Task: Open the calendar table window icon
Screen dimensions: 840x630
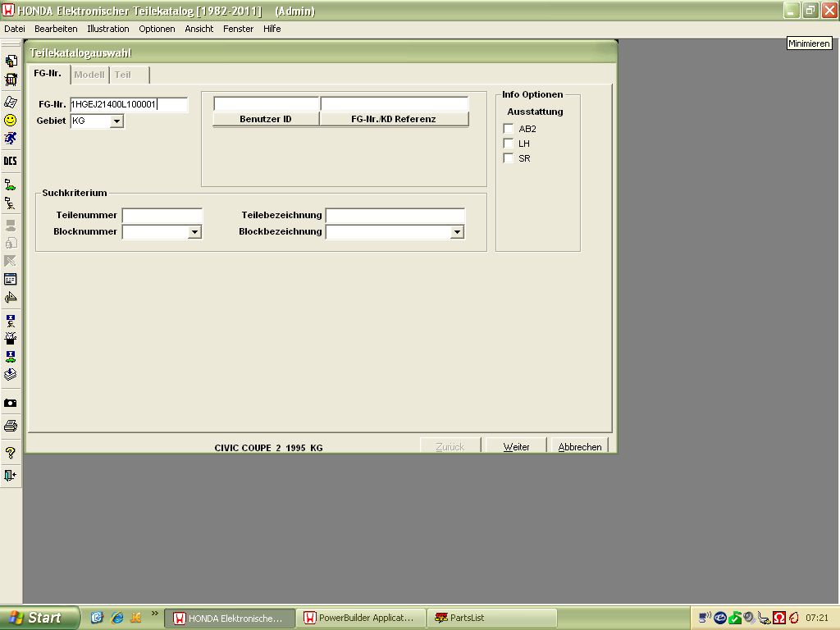Action: point(11,279)
